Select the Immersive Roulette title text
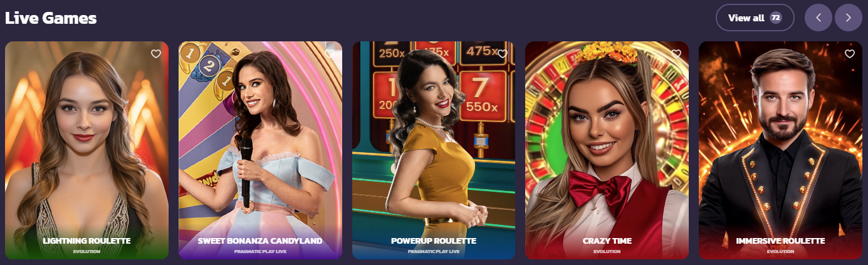Screen dimensions: 868x265 (780, 241)
